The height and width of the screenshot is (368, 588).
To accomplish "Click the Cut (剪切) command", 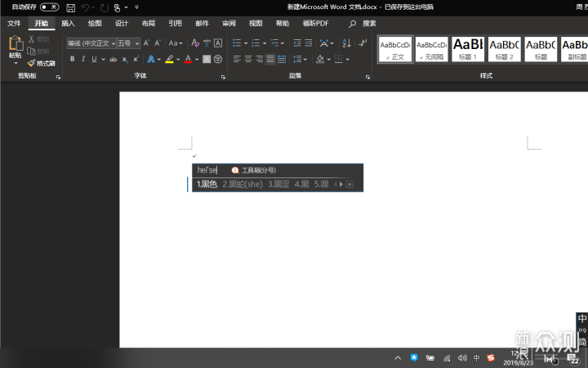I will coord(38,39).
